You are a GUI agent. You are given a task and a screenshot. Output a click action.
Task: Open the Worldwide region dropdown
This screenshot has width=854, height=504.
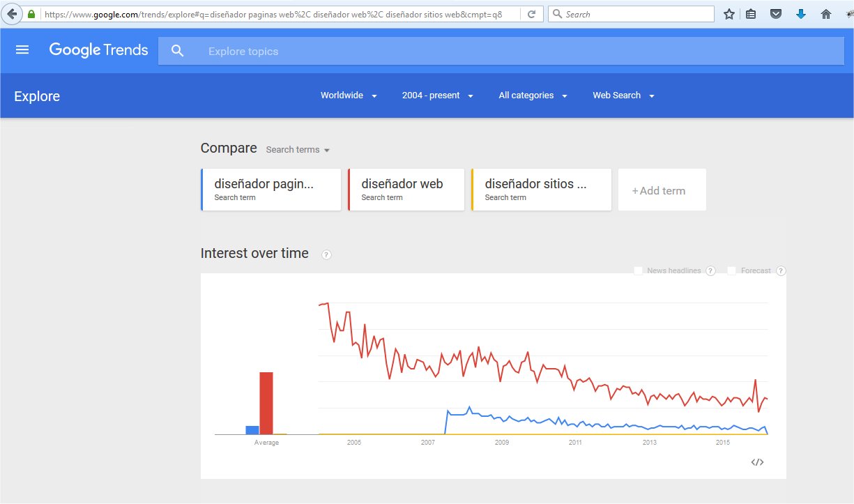[x=349, y=96]
